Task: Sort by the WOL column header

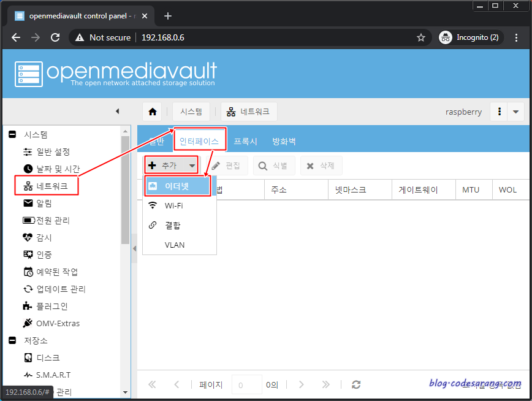Action: click(511, 190)
